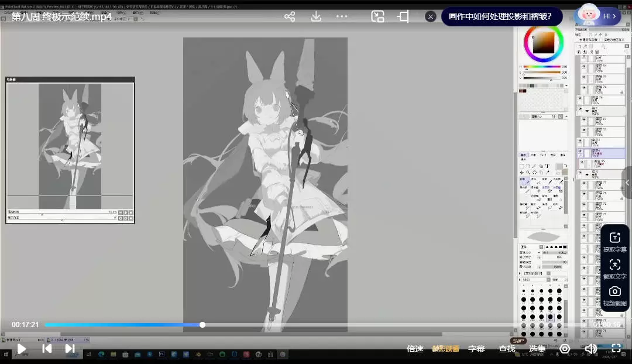Click the download icon in the top bar
The height and width of the screenshot is (364, 632).
pos(316,16)
